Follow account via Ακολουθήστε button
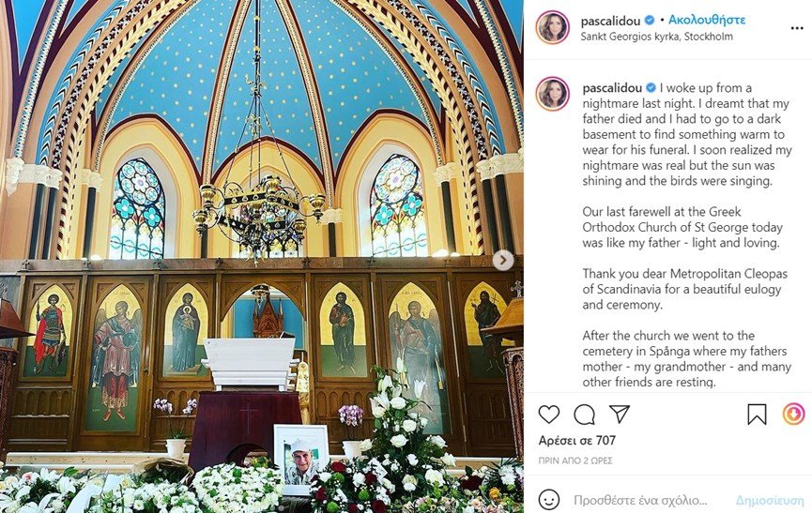Screen dimensions: 812x513 pos(706,21)
